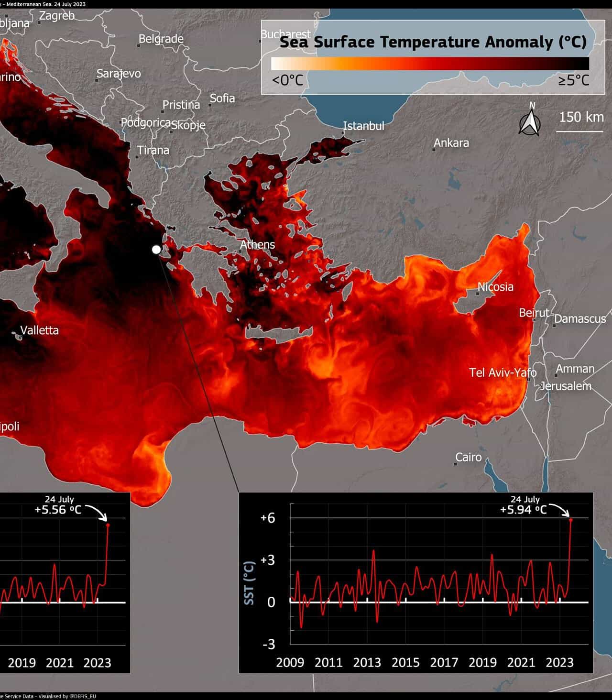Viewport: 612px width, 700px height.
Task: Click the red peak data point in left chart
Action: [108, 525]
